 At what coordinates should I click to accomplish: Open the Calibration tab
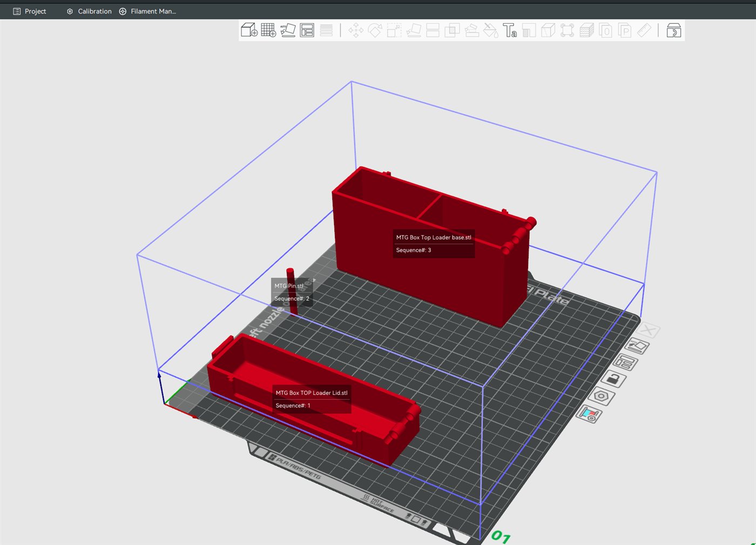tap(89, 11)
